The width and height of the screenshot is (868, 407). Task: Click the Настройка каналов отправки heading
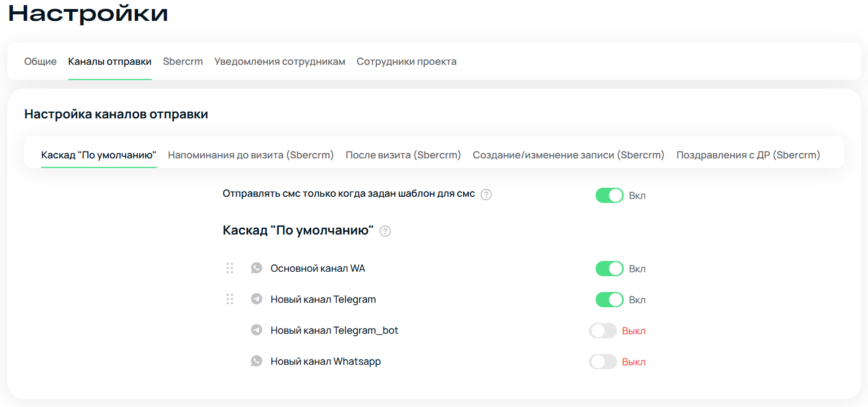point(116,114)
